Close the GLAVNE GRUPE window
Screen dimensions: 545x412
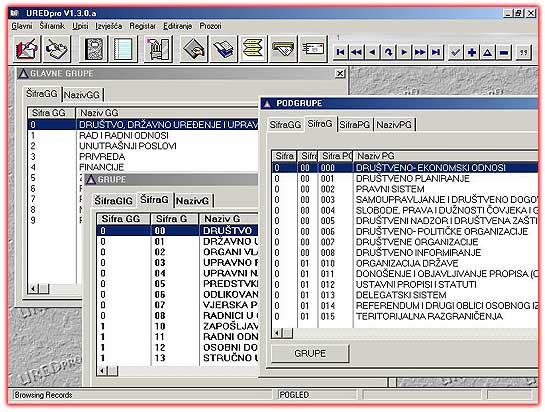tap(340, 74)
